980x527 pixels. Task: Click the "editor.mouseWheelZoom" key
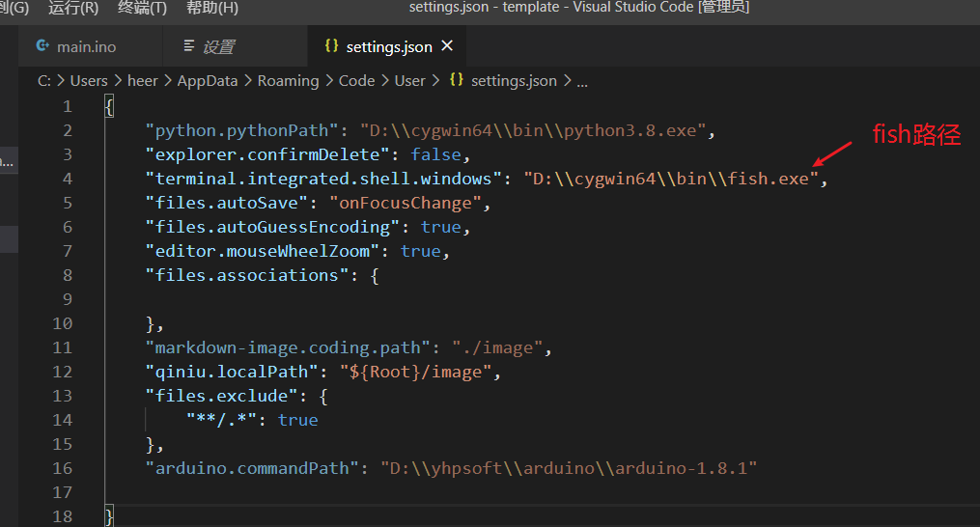tap(262, 251)
